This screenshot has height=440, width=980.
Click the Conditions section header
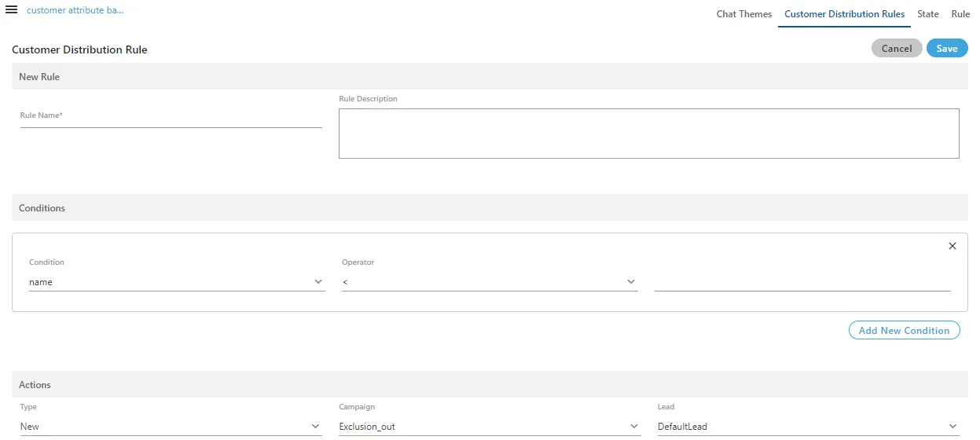[x=490, y=208]
